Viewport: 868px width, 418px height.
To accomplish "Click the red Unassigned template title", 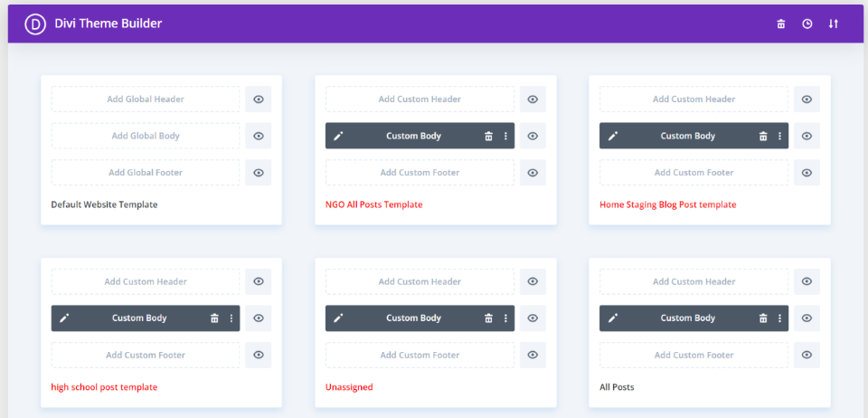I will 349,387.
